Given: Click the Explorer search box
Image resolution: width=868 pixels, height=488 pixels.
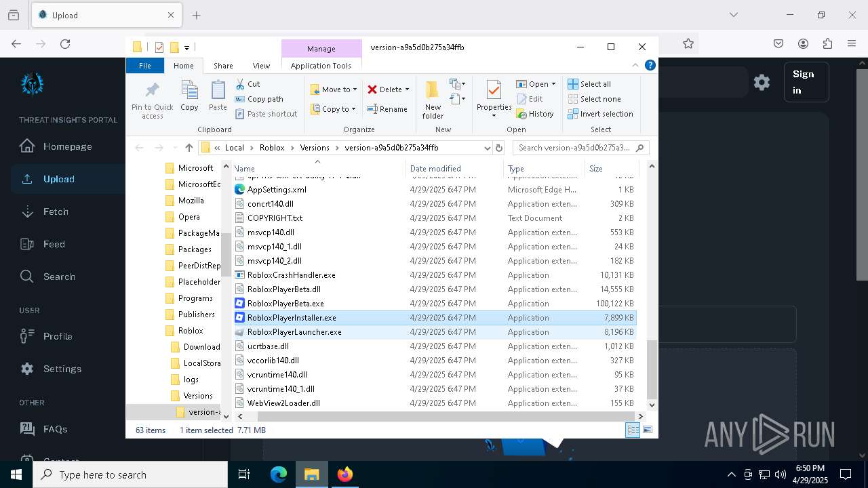Looking at the screenshot, I should (581, 148).
